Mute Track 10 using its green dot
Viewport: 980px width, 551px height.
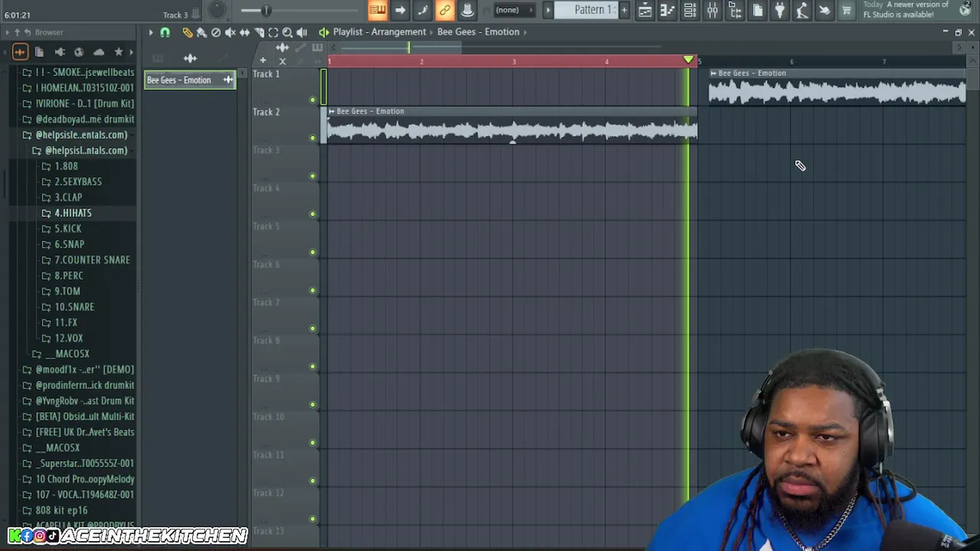pyautogui.click(x=312, y=443)
